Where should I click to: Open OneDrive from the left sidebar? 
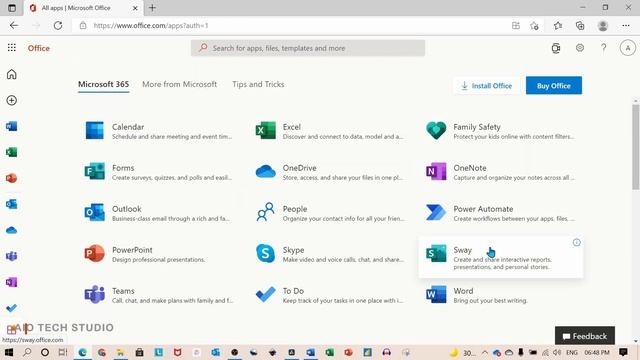point(11,230)
